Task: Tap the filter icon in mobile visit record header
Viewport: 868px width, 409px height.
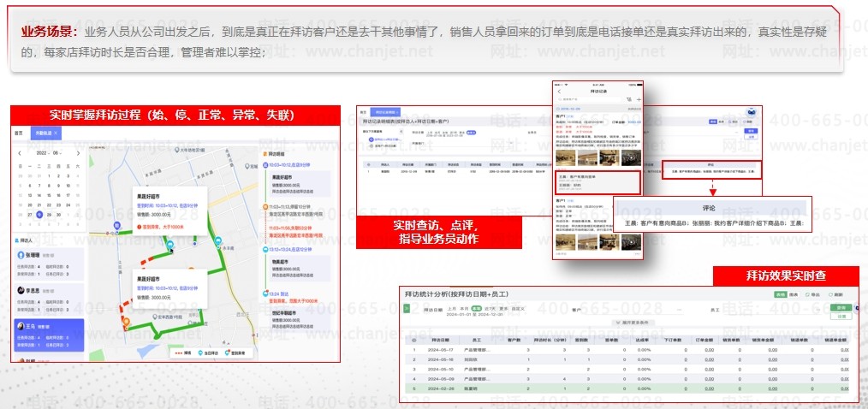Action: click(628, 99)
